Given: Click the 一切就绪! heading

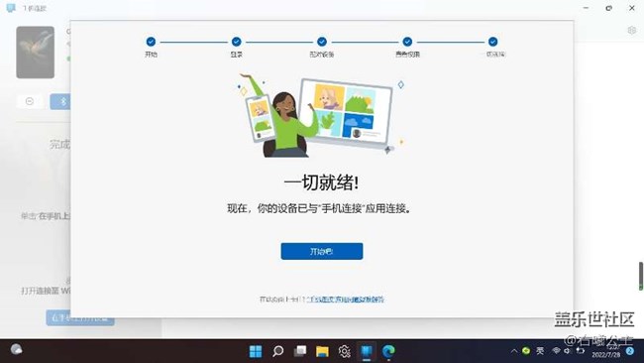Looking at the screenshot, I should (321, 182).
